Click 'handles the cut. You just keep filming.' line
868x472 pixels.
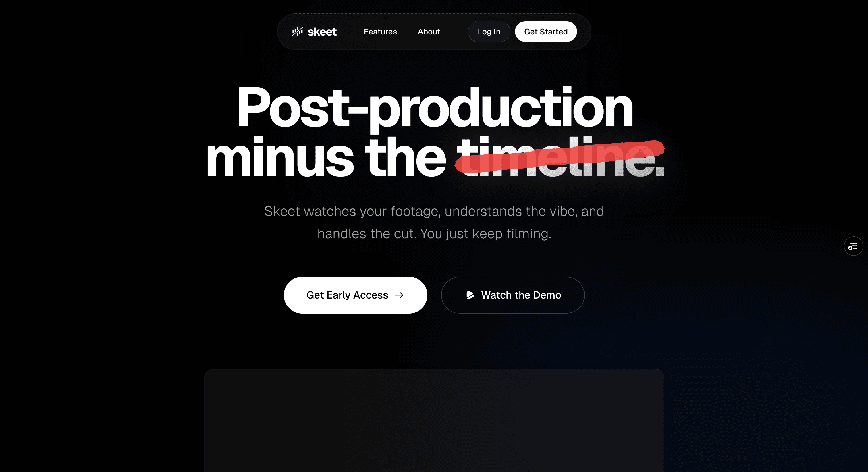click(x=434, y=233)
